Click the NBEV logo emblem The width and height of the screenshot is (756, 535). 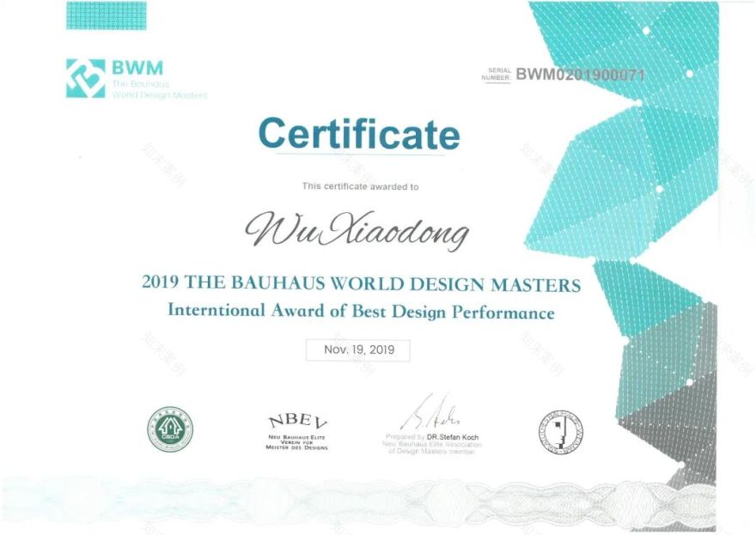tap(298, 423)
